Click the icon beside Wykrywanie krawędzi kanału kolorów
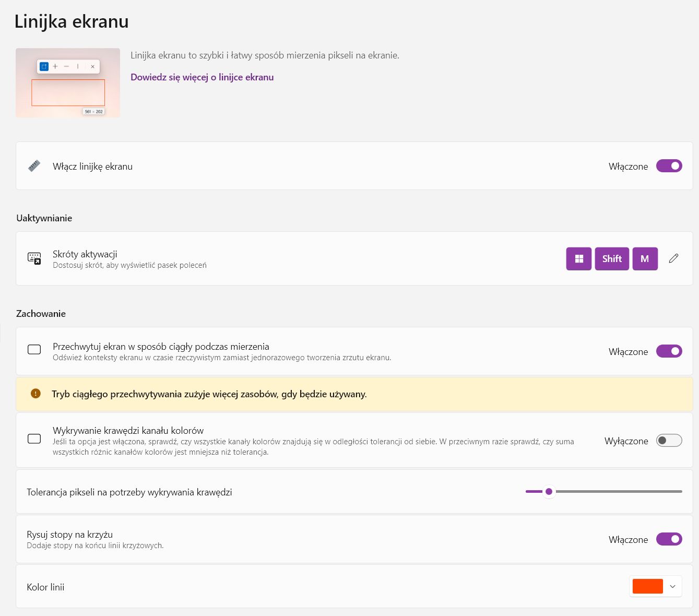The image size is (699, 616). point(34,439)
